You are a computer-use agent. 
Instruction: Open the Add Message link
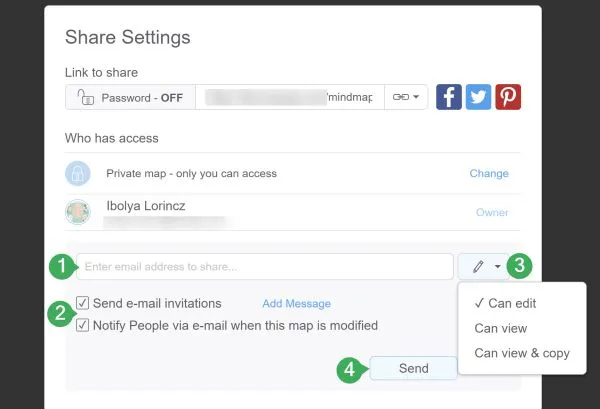tap(296, 304)
